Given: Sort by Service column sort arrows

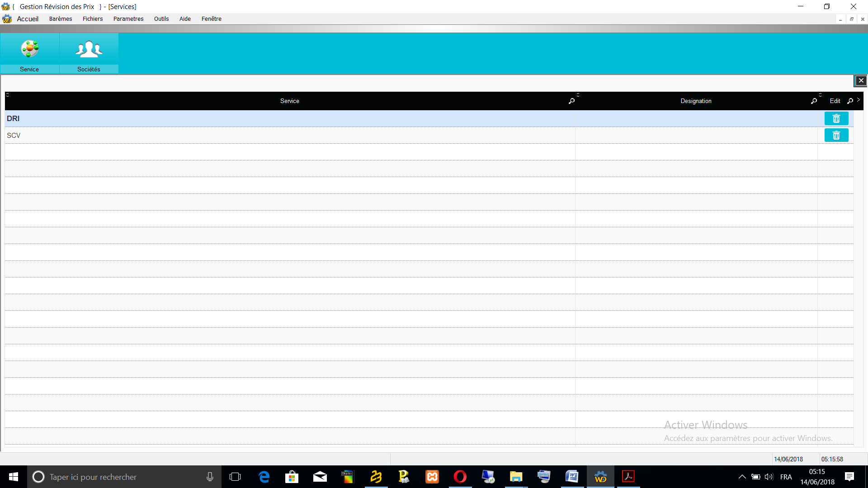Looking at the screenshot, I should coord(7,95).
